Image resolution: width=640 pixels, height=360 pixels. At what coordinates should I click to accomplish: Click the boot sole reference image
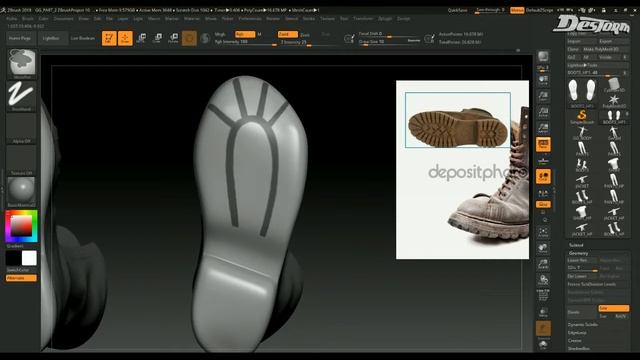(x=458, y=120)
